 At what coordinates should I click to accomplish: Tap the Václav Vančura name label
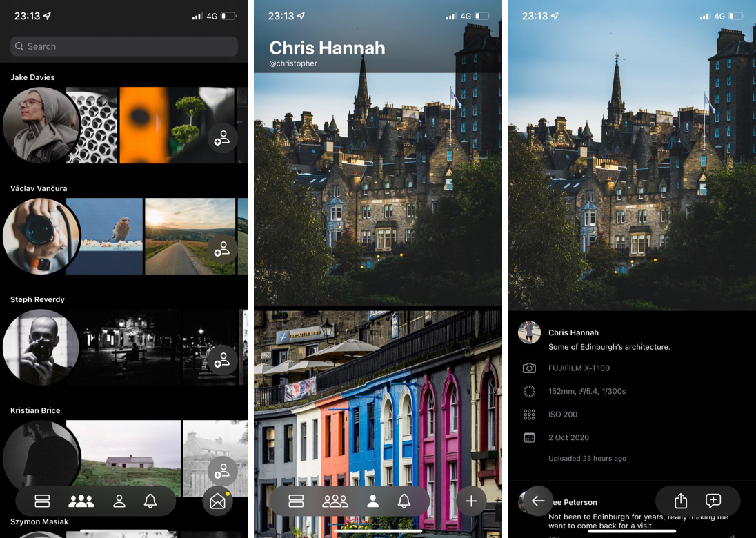coord(39,188)
